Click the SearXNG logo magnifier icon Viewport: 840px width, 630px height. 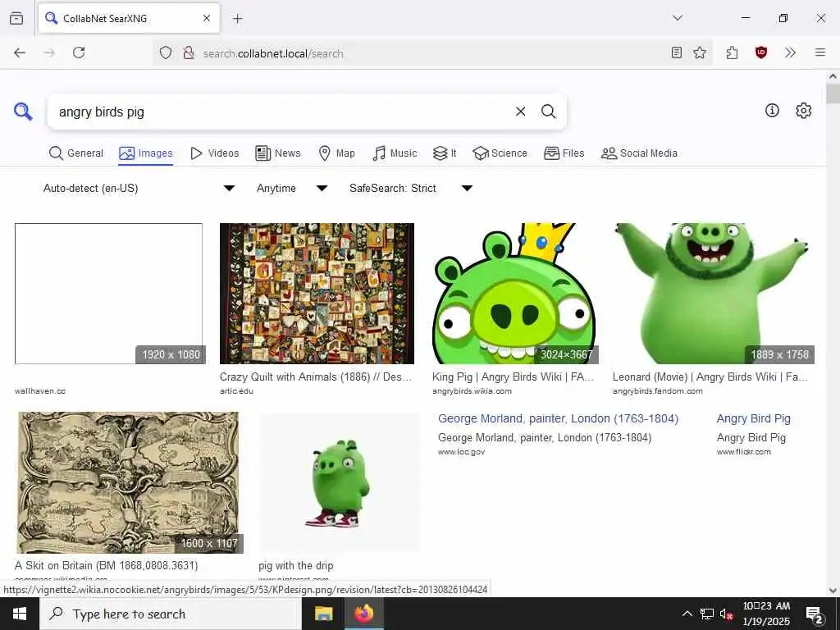click(23, 112)
